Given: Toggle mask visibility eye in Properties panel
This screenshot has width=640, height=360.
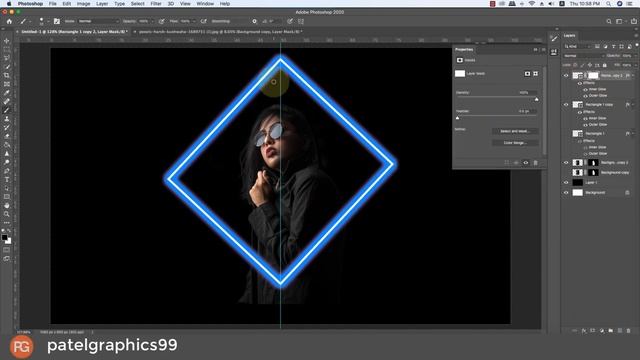Looking at the screenshot, I should click(x=526, y=162).
